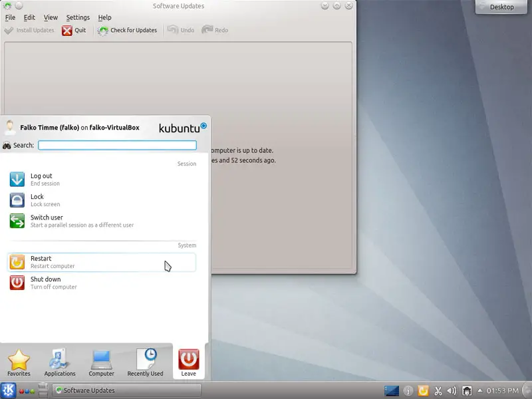532x399 pixels.
Task: Click the orange restart-required tray icon
Action: click(423, 391)
